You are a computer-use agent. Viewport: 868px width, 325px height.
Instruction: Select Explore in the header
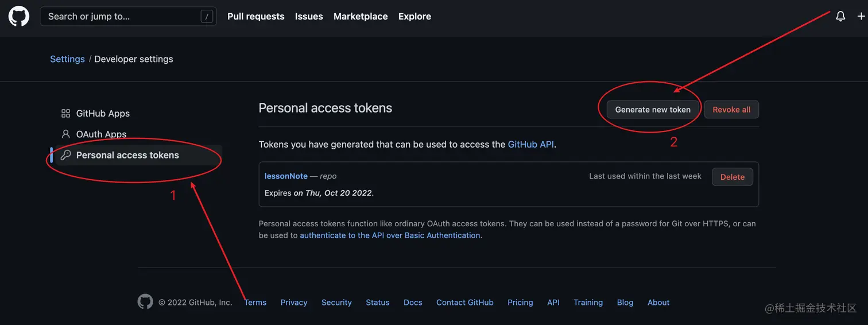pyautogui.click(x=414, y=17)
